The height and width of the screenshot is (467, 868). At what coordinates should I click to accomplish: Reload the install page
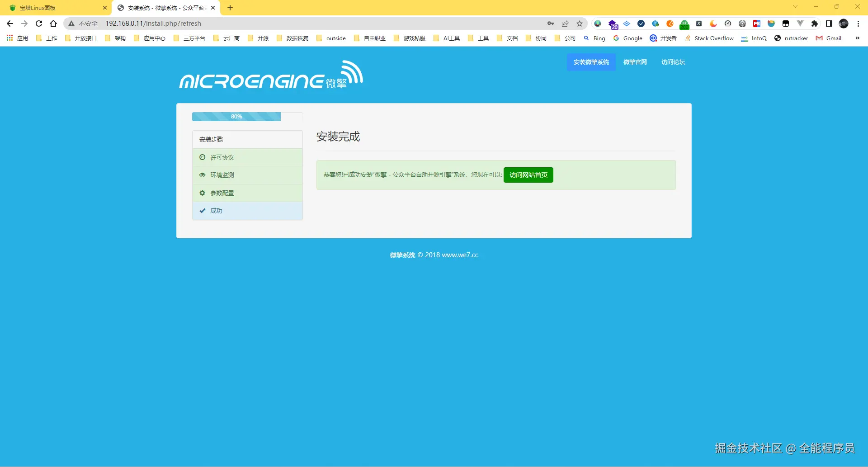coord(39,24)
